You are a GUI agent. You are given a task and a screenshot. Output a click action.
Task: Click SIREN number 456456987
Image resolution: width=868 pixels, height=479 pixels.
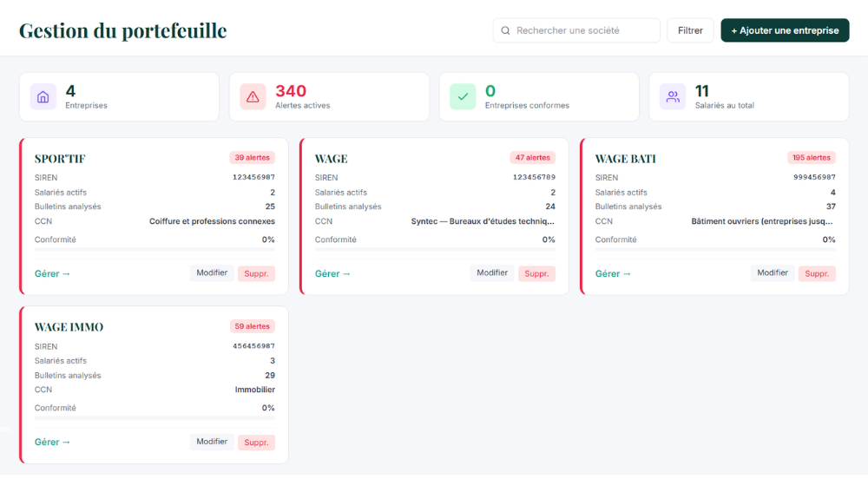[253, 346]
